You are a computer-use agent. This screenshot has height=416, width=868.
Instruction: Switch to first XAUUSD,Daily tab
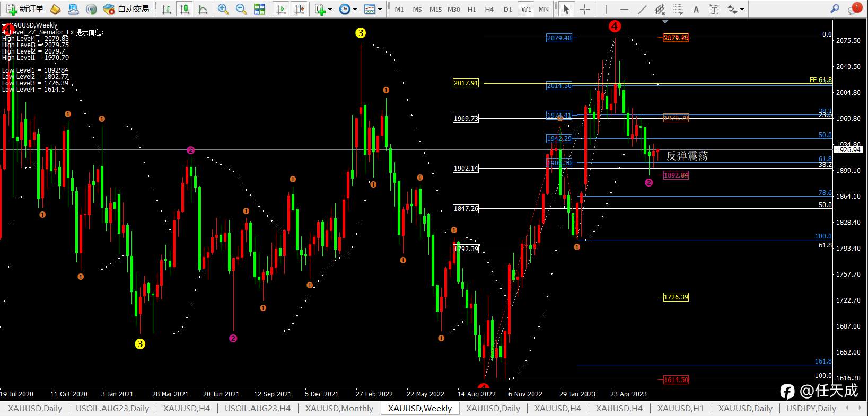point(35,408)
